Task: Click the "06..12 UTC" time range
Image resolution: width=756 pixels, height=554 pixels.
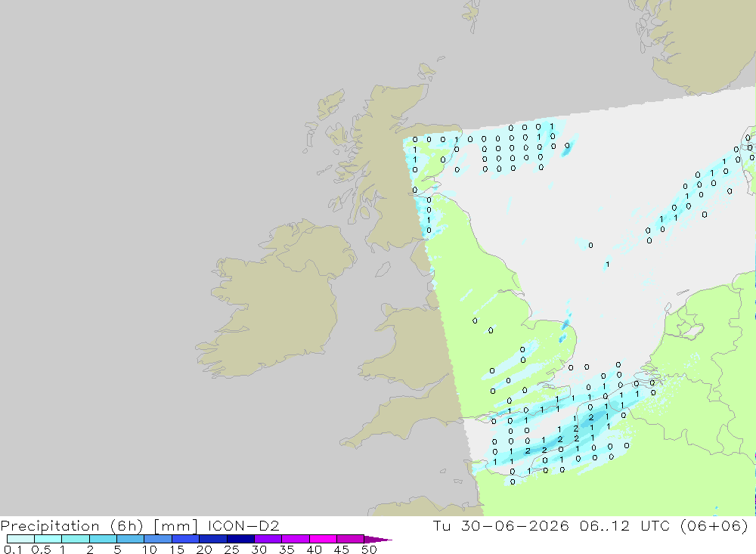Action: (x=625, y=525)
